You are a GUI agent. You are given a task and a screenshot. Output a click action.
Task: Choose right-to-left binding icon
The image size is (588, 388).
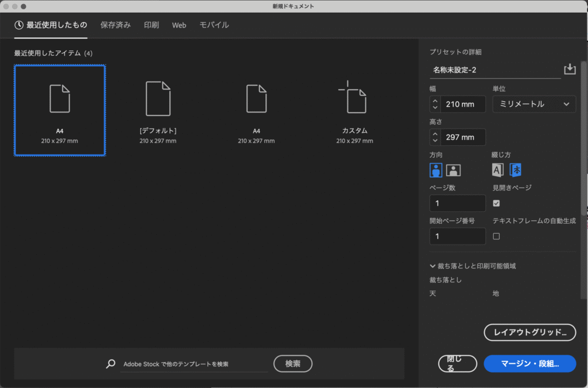[515, 170]
